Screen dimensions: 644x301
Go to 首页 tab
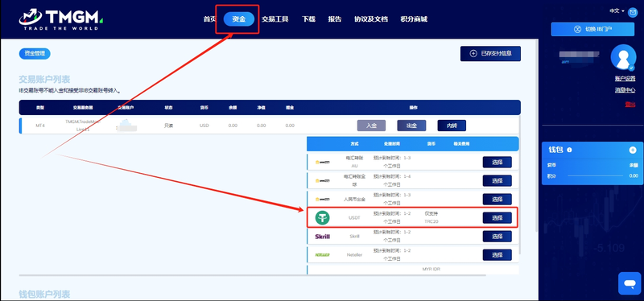point(209,19)
